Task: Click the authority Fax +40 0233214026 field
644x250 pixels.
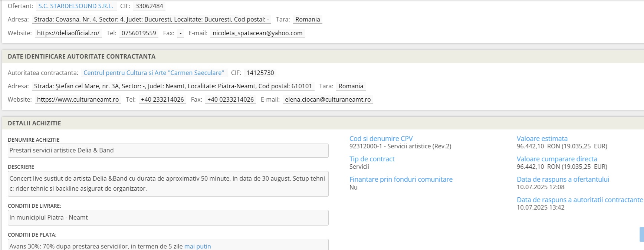Action: (x=230, y=99)
